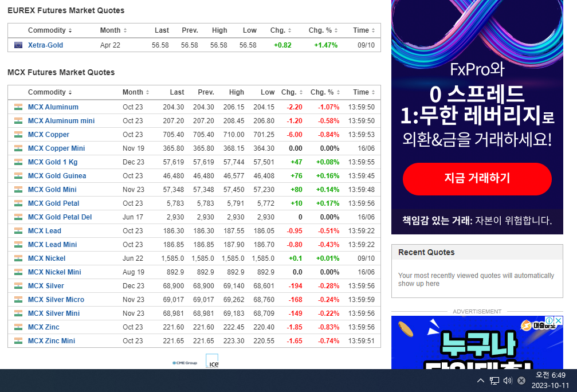Viewport: 577px width, 392px height.
Task: Sort EUREX table by Commodity
Action: click(50, 30)
